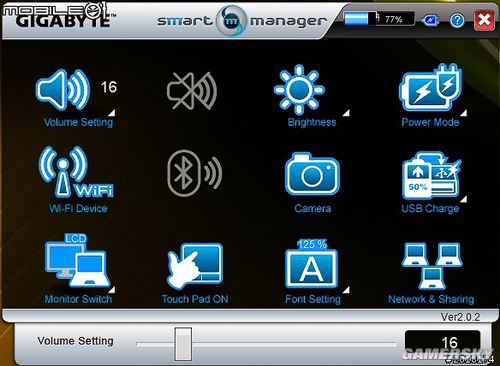Screen dimensions: 500x366
Task: Click the power plug status icon in header
Action: point(430,20)
